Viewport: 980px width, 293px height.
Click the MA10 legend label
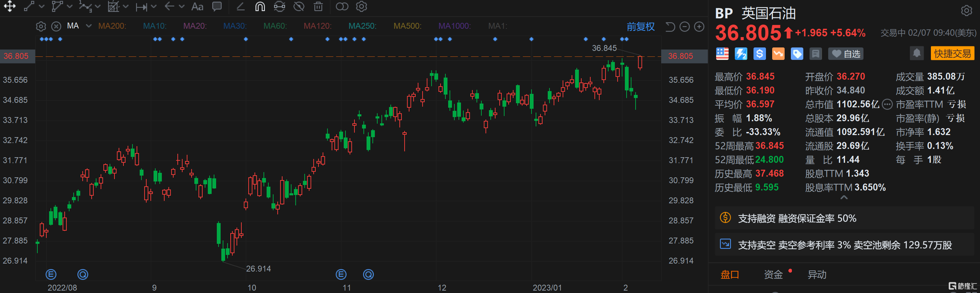tap(155, 26)
